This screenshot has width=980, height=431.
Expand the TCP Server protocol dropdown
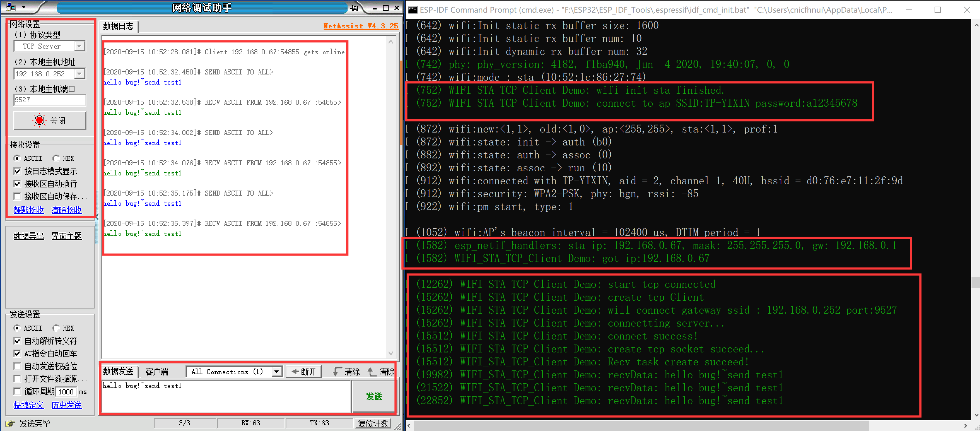79,46
